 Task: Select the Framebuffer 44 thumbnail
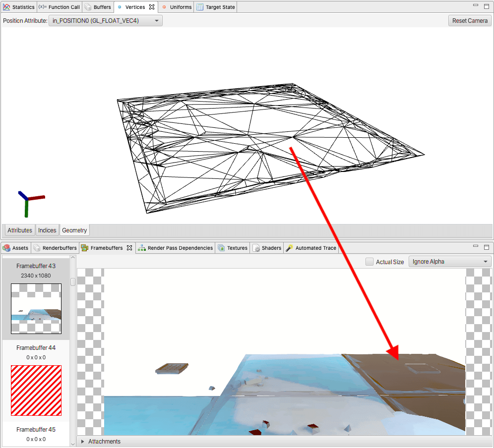coord(36,391)
